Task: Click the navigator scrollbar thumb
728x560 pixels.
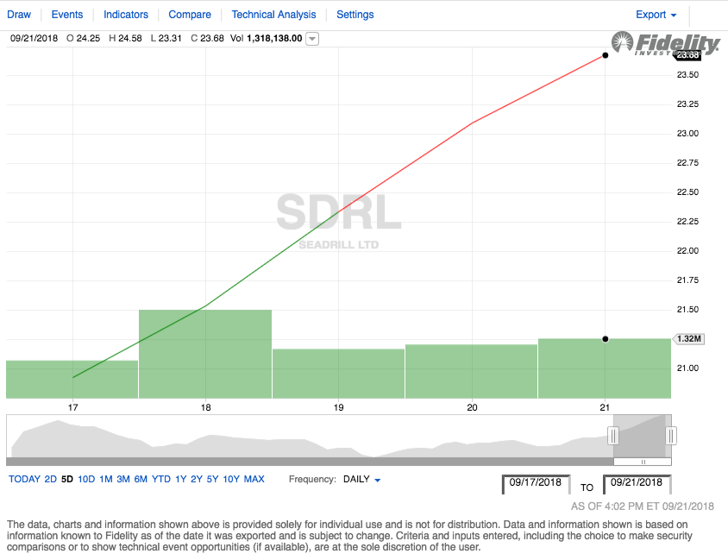Action: (x=643, y=462)
